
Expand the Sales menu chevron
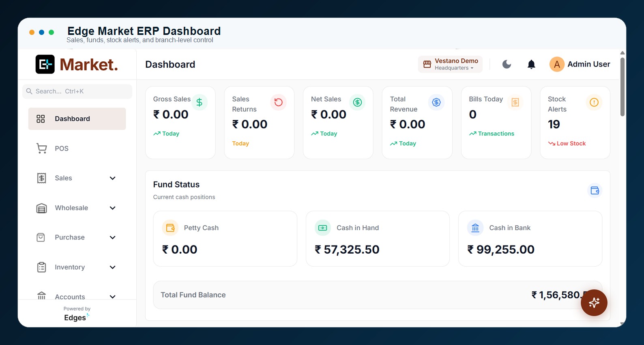[113, 178]
